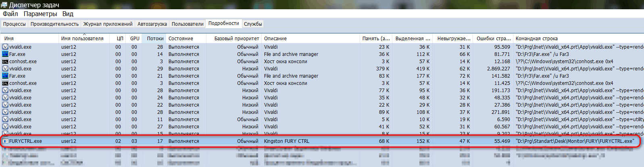This screenshot has width=644, height=167.
Task: Sort by the ЦП column header
Action: click(x=117, y=39)
